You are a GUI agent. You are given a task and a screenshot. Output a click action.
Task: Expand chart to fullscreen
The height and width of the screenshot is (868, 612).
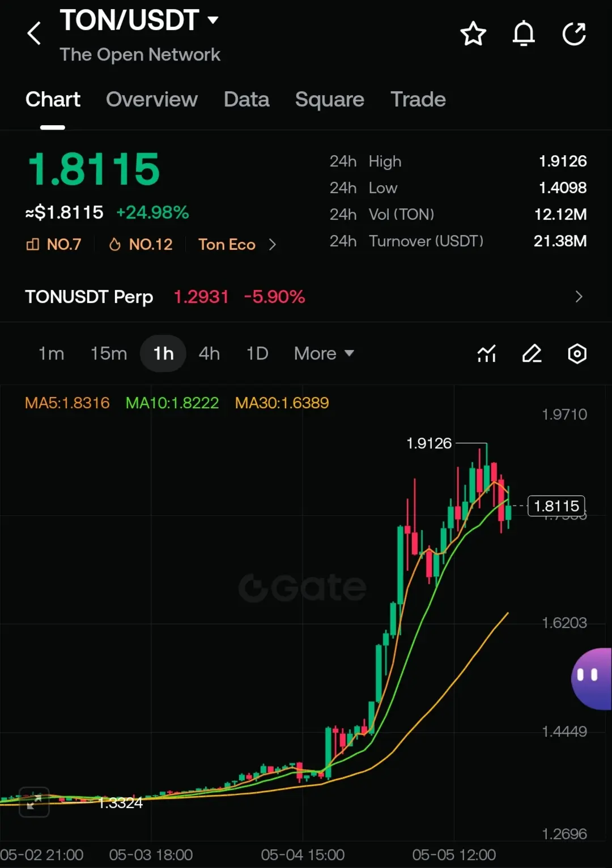coord(34,802)
